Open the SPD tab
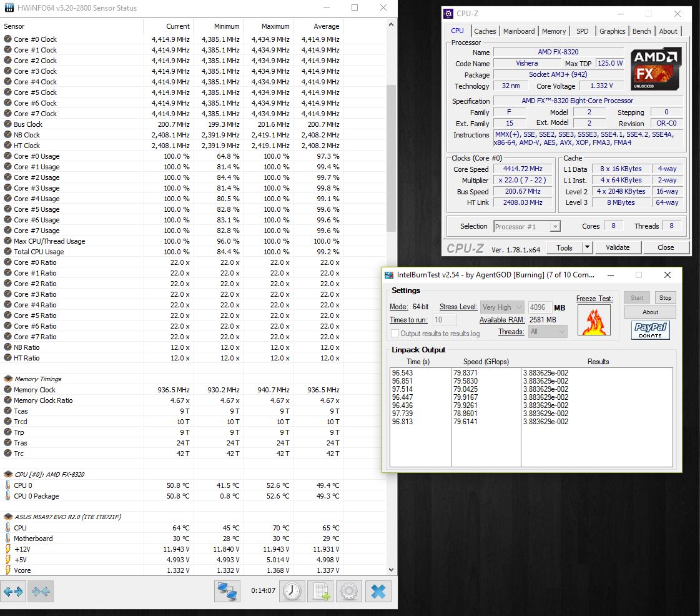The height and width of the screenshot is (616, 700). [x=582, y=31]
